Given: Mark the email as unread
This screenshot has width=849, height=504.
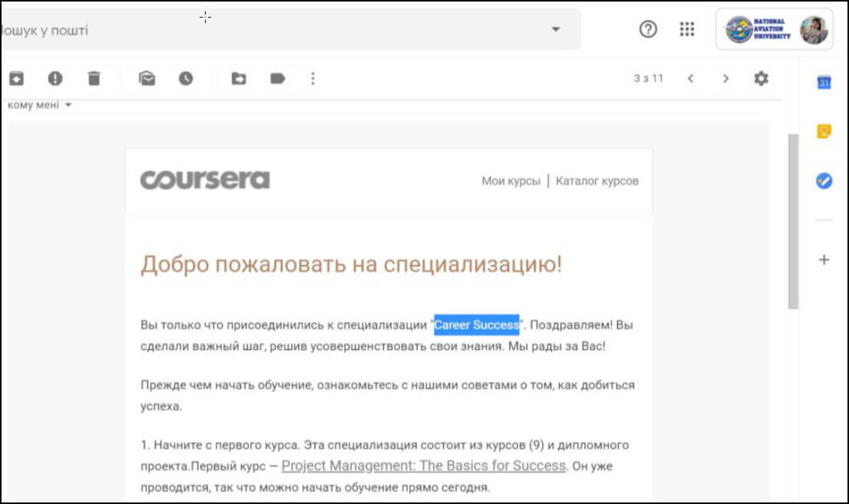Looking at the screenshot, I should (x=147, y=78).
